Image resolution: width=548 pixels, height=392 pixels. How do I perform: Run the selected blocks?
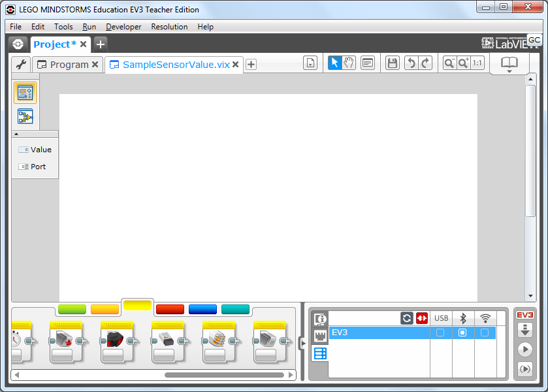[525, 369]
